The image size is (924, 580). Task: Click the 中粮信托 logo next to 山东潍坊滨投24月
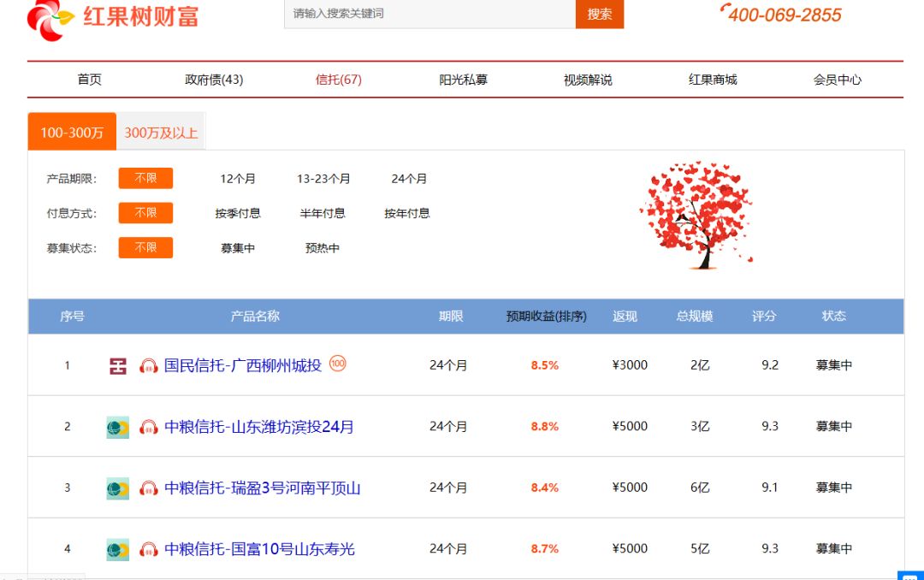point(117,426)
